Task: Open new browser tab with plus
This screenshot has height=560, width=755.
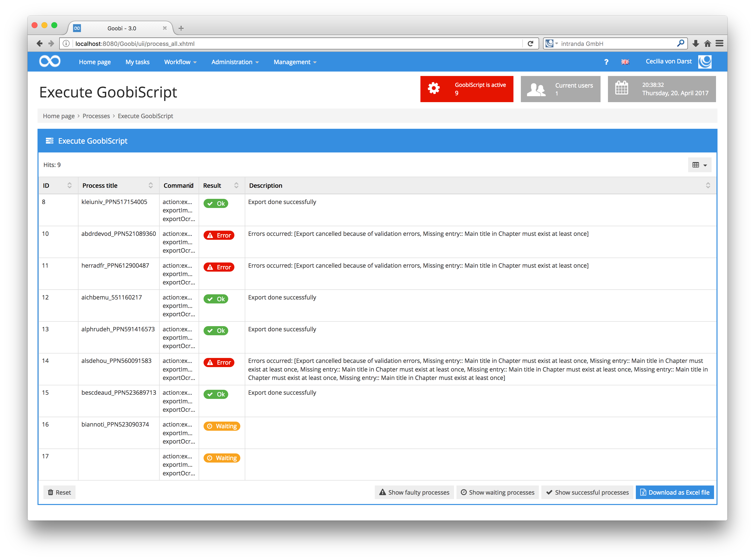Action: (181, 28)
